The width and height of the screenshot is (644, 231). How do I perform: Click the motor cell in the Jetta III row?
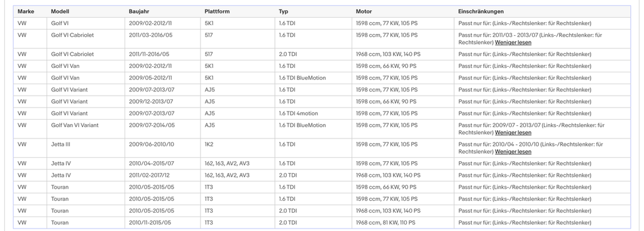click(387, 144)
